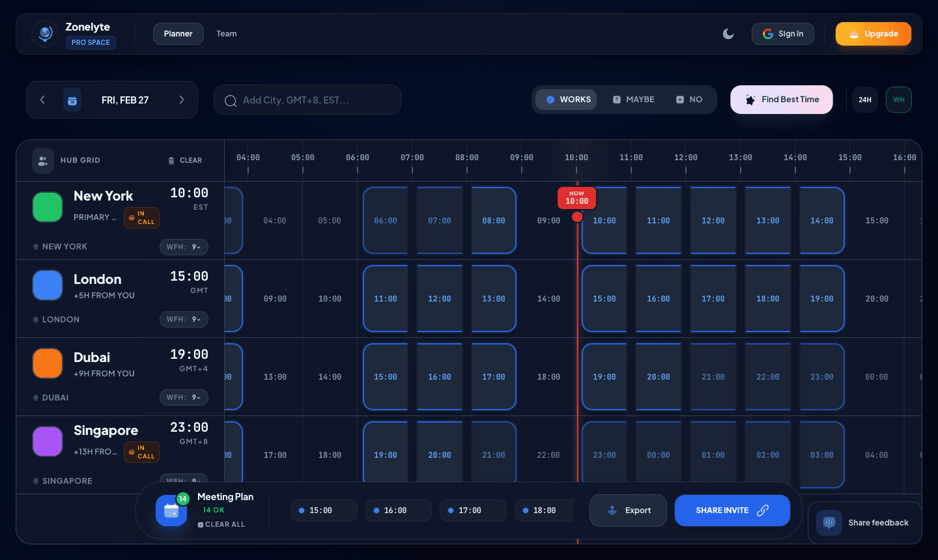Toggle the 24H time format
Image resolution: width=938 pixels, height=560 pixels.
click(x=864, y=99)
